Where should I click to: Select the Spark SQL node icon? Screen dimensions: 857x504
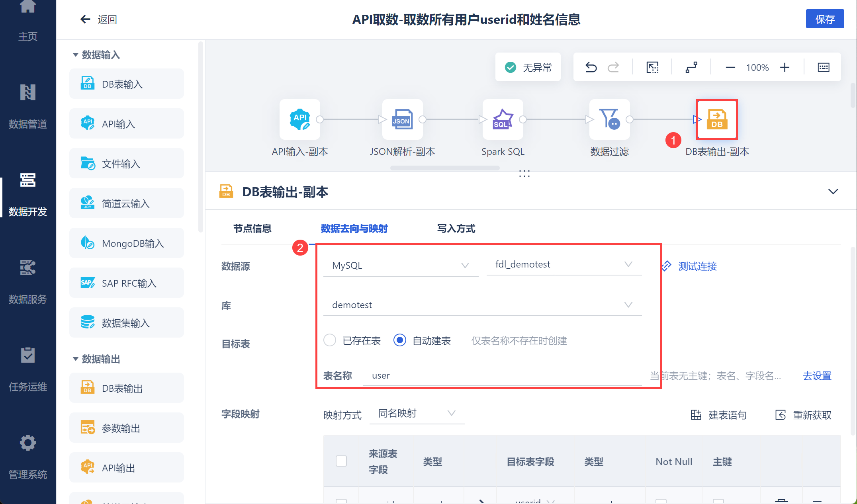coord(503,119)
